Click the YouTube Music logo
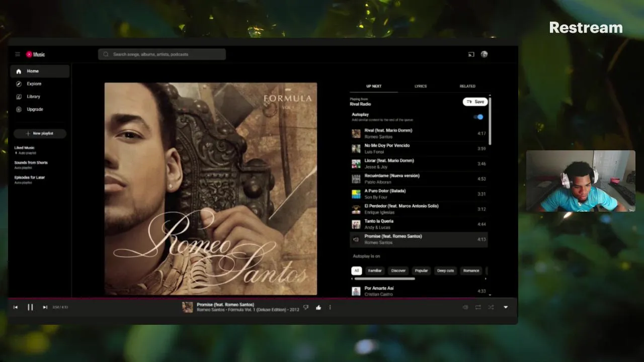This screenshot has width=644, height=362. tap(36, 54)
